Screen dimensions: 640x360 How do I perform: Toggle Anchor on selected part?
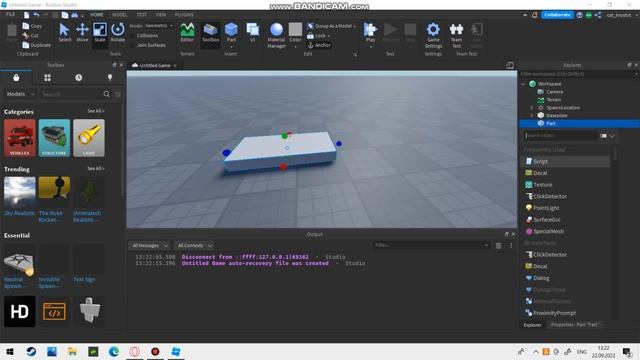click(319, 45)
